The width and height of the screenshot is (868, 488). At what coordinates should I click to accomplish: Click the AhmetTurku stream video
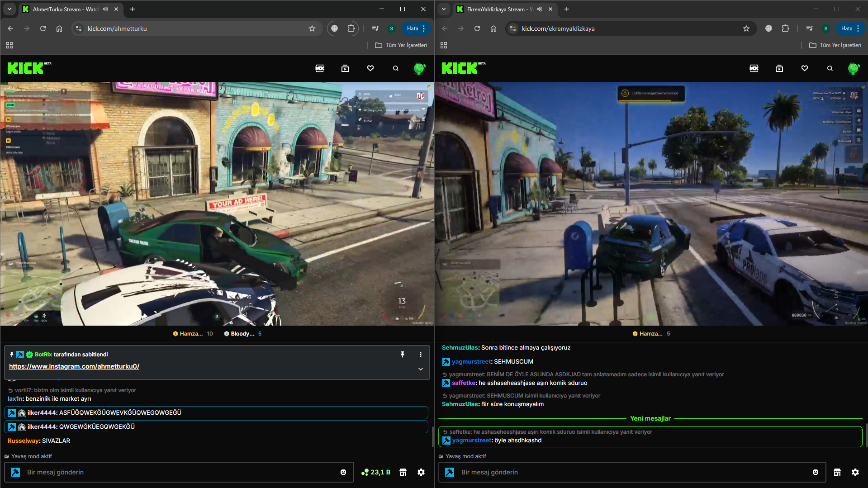(217, 204)
